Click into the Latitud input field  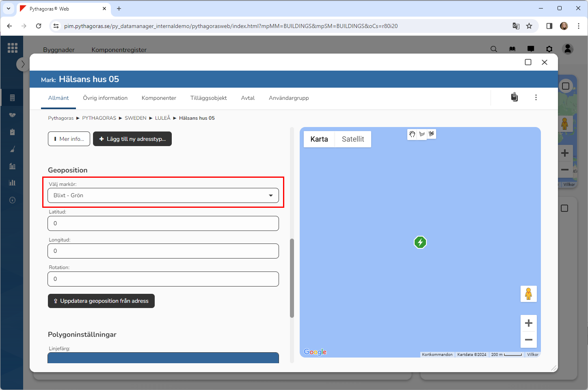(x=163, y=224)
